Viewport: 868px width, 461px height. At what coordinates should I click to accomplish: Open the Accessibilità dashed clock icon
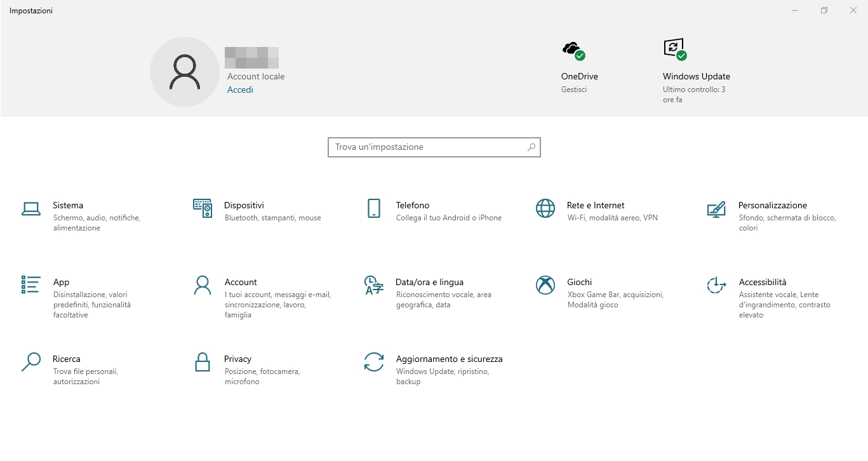coord(716,285)
